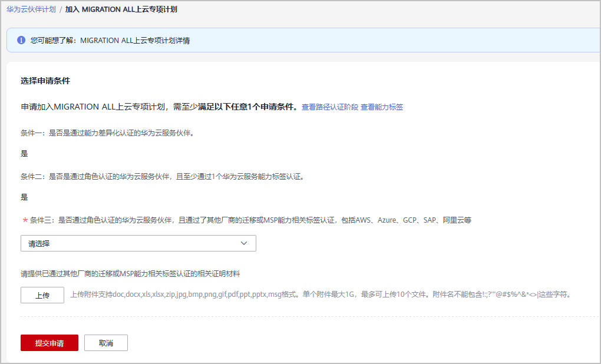This screenshot has height=364, width=601.
Task: Go back to 华为云伙伴计划 via breadcrumb
Action: click(x=31, y=9)
